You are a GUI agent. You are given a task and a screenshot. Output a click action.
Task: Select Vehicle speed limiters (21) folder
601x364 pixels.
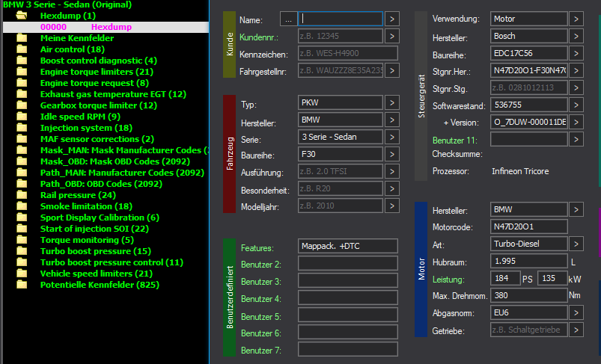(x=97, y=274)
